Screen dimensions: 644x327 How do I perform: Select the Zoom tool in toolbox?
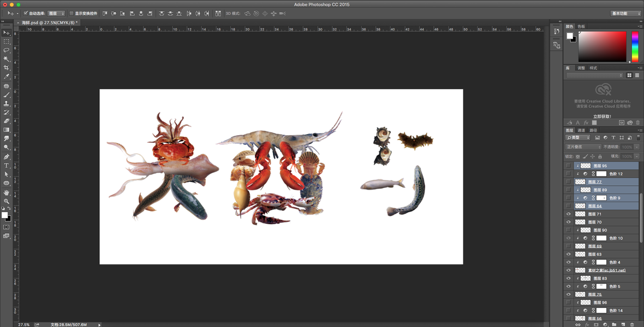(7, 201)
